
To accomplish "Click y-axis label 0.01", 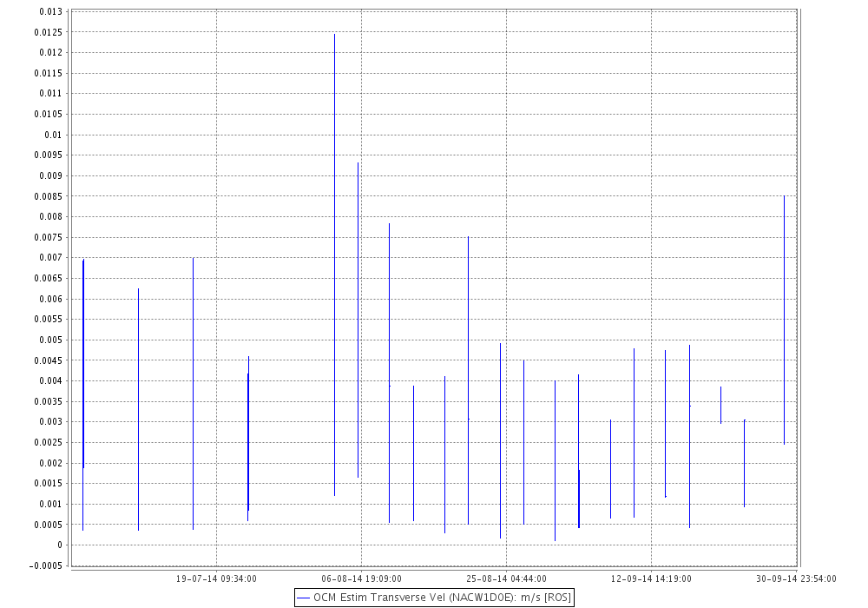I will [x=53, y=135].
